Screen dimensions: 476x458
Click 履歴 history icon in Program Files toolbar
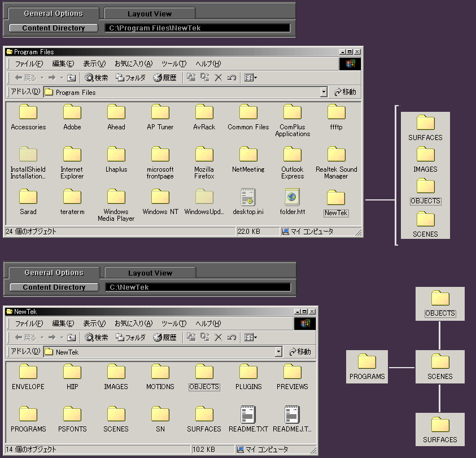(x=165, y=78)
